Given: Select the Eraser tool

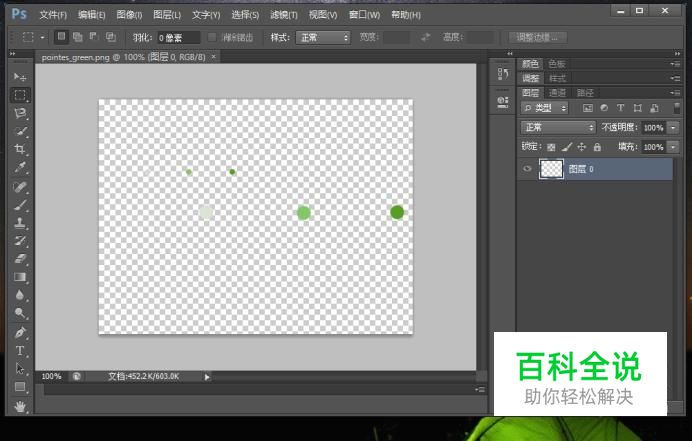Looking at the screenshot, I should 20,259.
